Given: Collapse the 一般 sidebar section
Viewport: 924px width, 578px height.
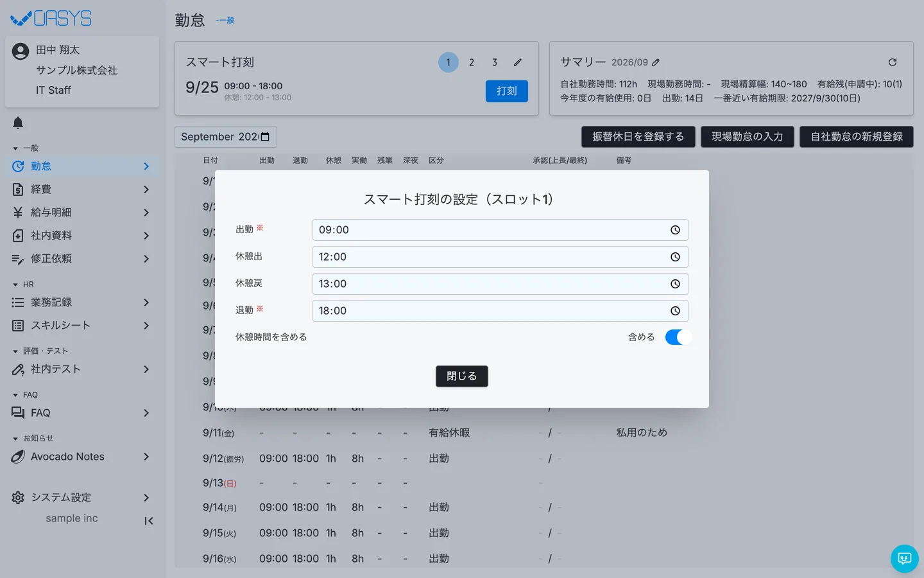Looking at the screenshot, I should [26, 148].
